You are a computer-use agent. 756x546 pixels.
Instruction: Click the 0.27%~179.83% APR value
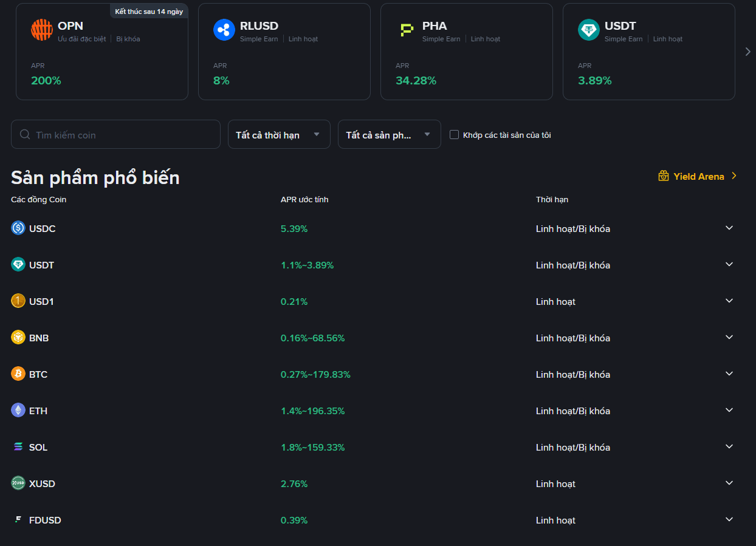pyautogui.click(x=315, y=374)
